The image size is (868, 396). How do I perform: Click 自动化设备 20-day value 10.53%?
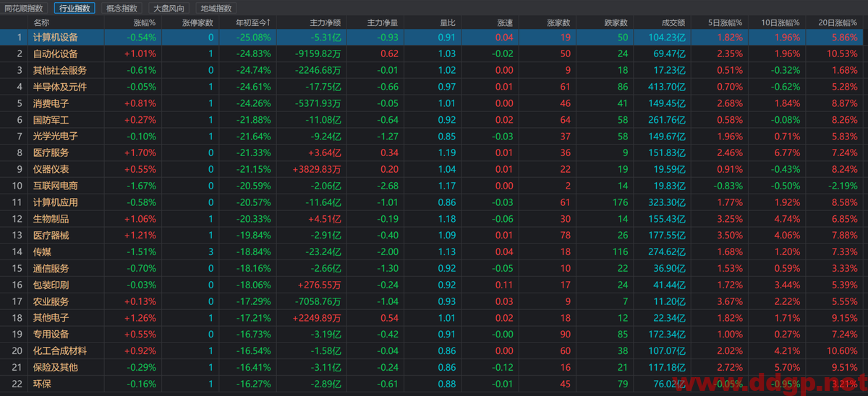coord(841,53)
